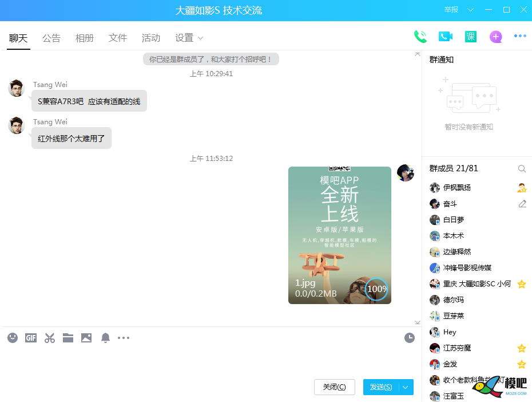Open title bar dropdown arrow next to 举报
Viewport: 532px width, 402px height.
coord(470,10)
